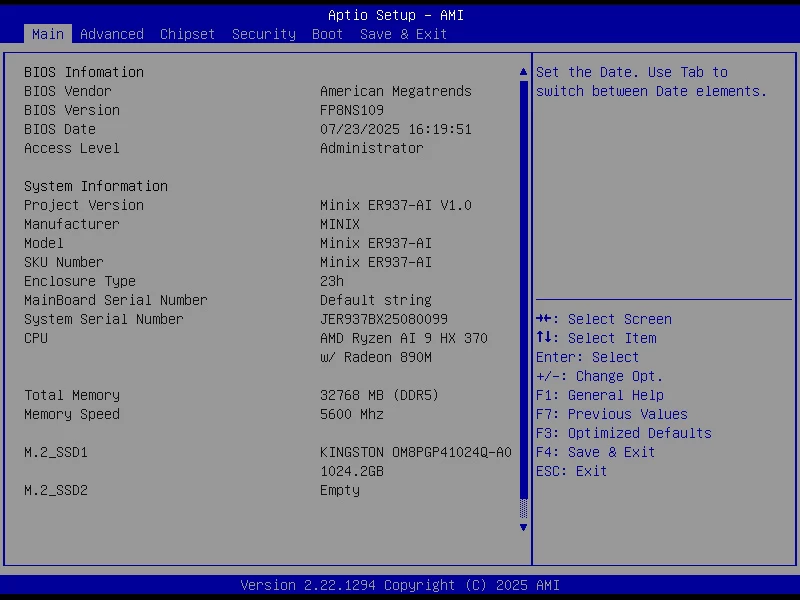Image resolution: width=800 pixels, height=600 pixels.
Task: Select the System Serial Number label
Action: [104, 319]
